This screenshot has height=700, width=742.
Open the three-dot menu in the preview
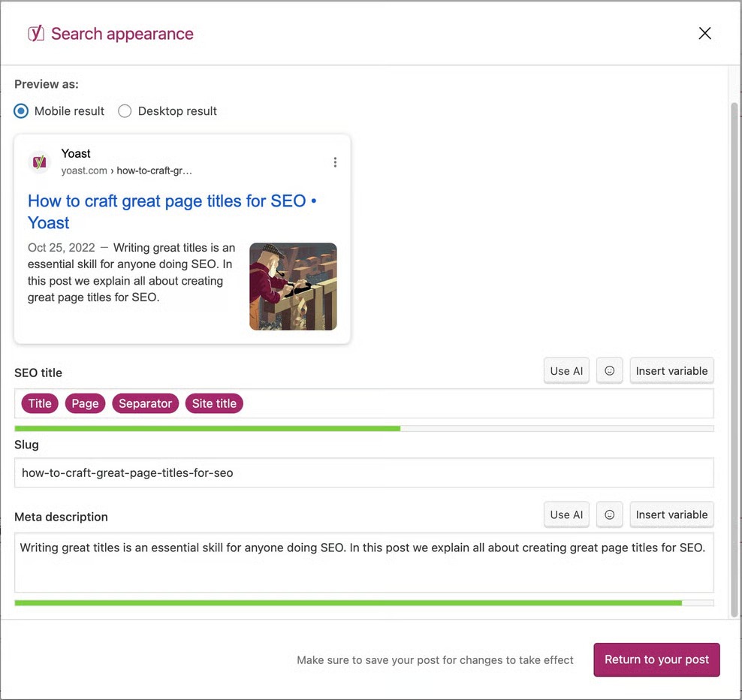pos(335,161)
